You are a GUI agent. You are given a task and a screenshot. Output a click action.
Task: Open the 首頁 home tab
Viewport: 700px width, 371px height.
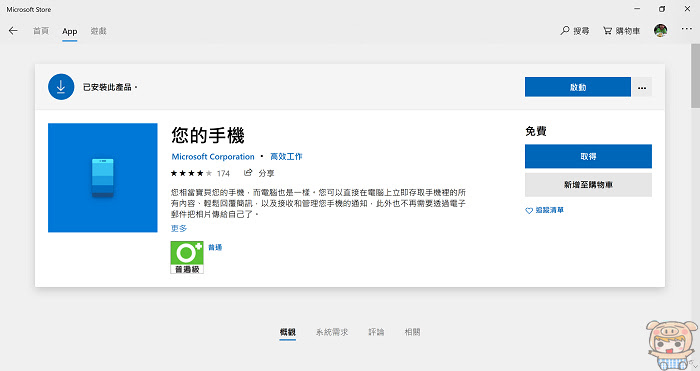[41, 31]
